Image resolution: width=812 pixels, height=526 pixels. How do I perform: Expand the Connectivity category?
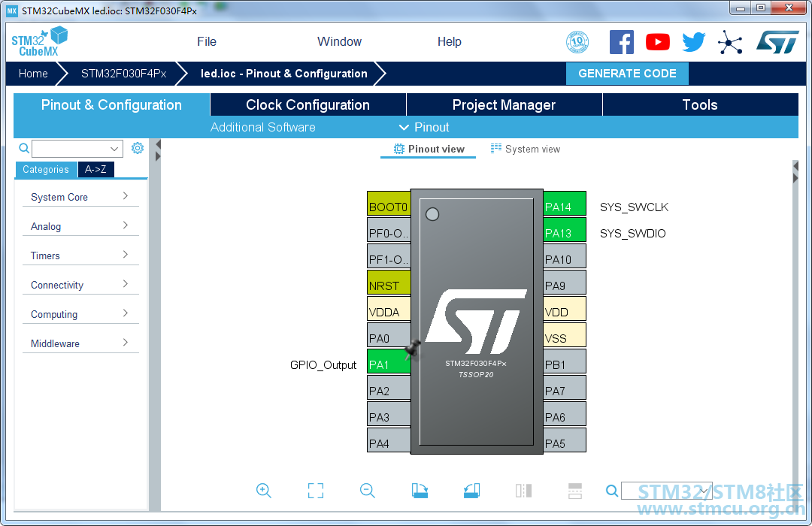(80, 285)
